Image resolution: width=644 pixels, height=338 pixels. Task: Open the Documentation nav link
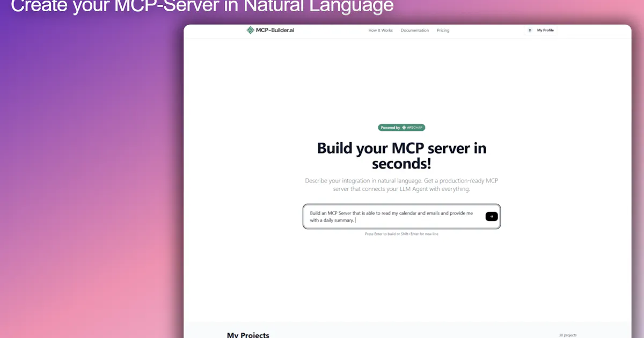coord(415,31)
